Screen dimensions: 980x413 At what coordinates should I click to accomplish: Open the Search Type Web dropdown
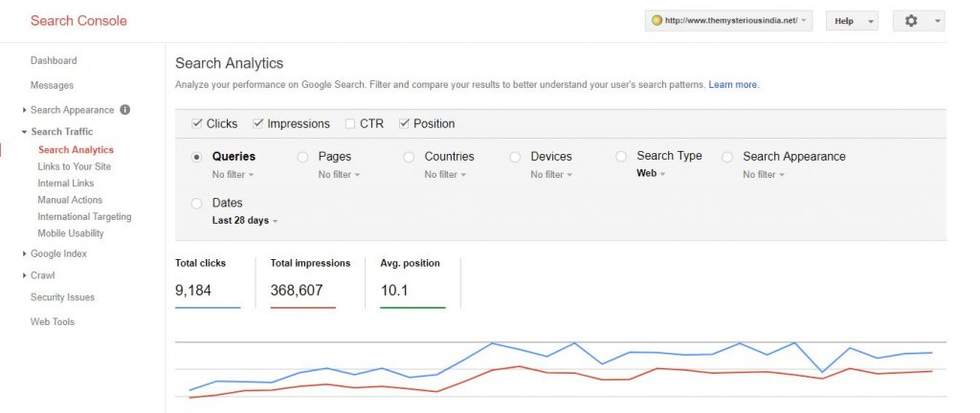[x=652, y=174]
